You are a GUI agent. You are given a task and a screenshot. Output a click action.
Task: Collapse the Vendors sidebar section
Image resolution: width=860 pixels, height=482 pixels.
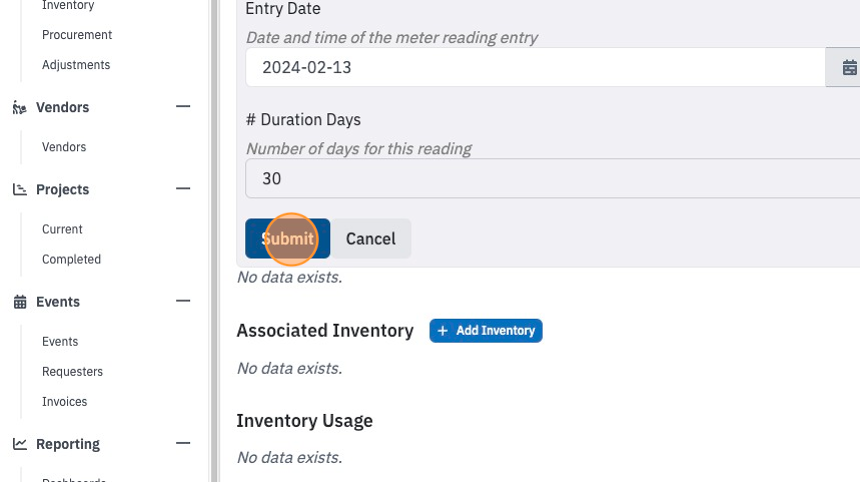183,106
